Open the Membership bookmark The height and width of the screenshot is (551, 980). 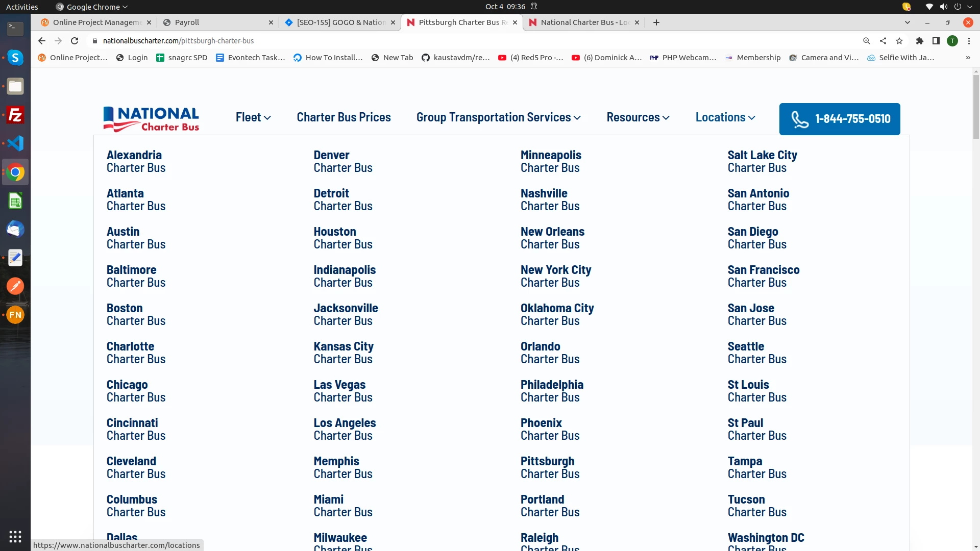(x=753, y=58)
